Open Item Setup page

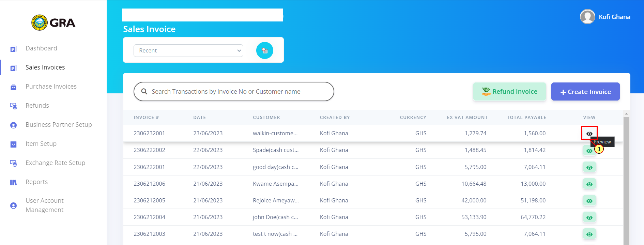(x=41, y=143)
